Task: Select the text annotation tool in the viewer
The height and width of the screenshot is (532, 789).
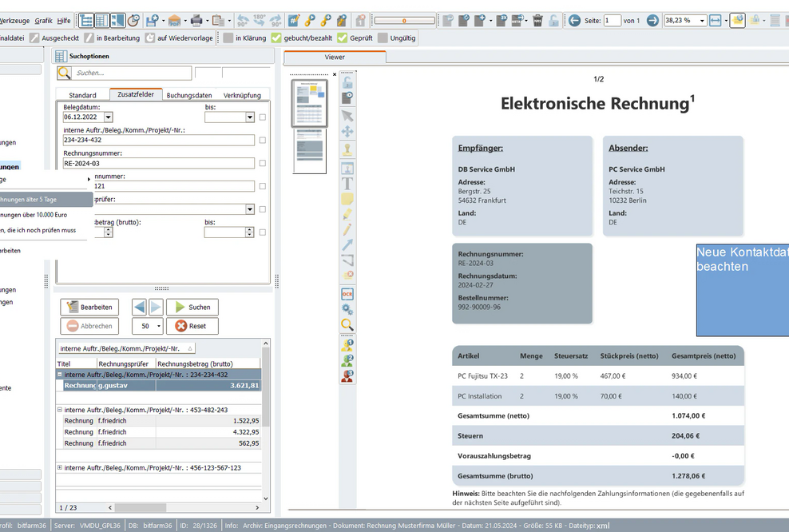Action: point(346,182)
